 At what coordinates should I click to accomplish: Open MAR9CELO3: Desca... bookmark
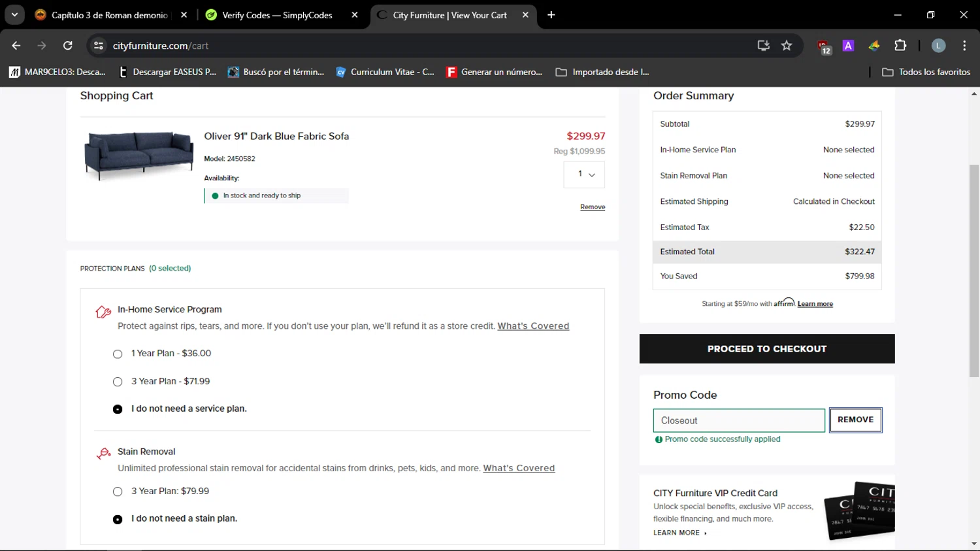click(x=57, y=72)
